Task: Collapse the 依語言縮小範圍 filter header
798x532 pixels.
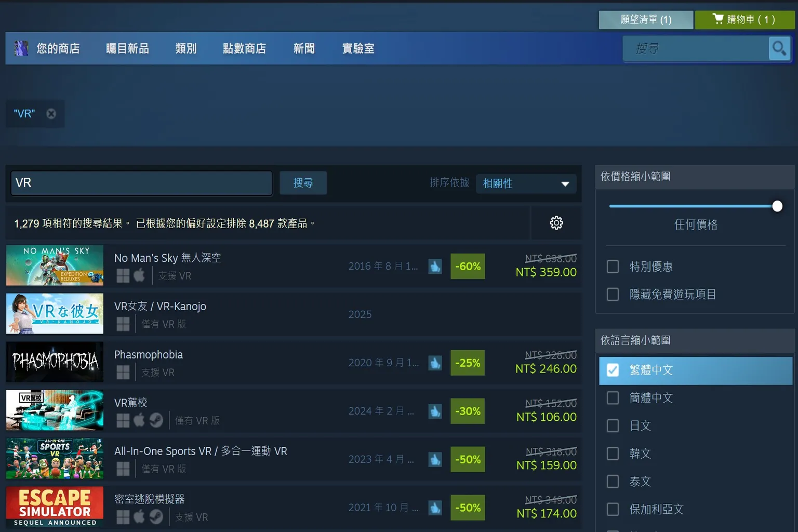Action: tap(695, 340)
